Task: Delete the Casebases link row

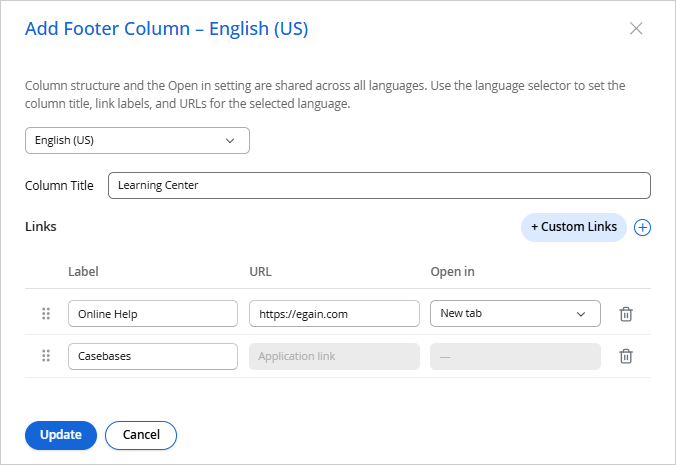Action: (626, 356)
